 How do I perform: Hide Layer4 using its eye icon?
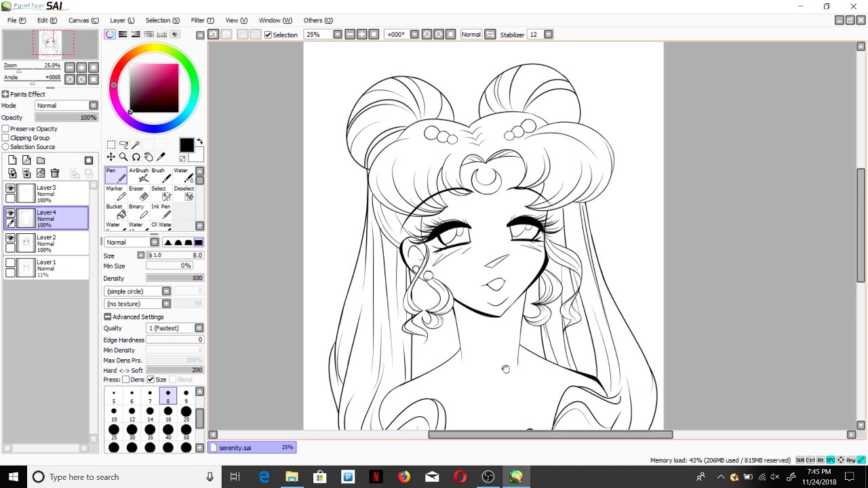click(10, 213)
